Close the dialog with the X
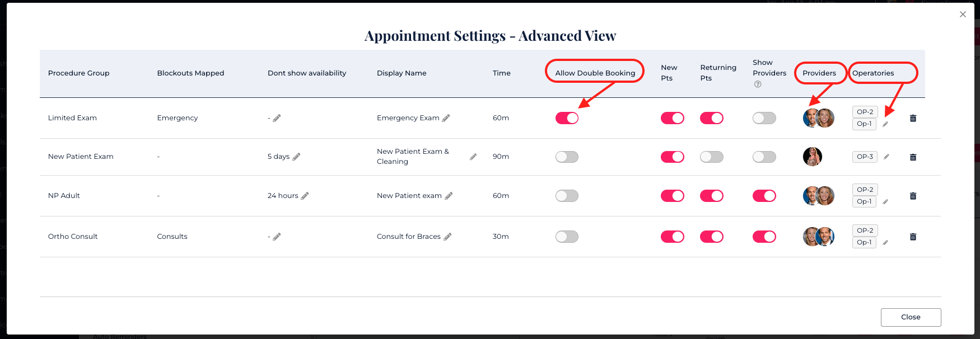Screen dimensions: 980x339 963,15
